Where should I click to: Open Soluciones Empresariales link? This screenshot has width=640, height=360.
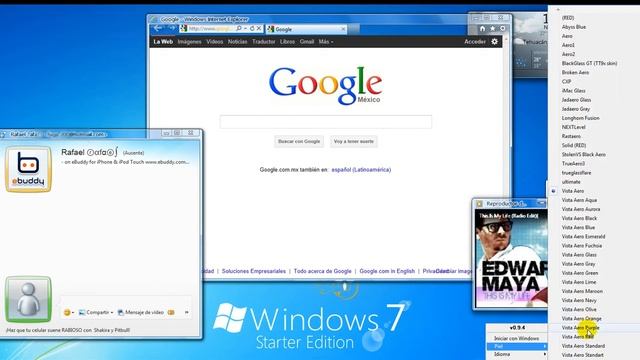pyautogui.click(x=254, y=271)
